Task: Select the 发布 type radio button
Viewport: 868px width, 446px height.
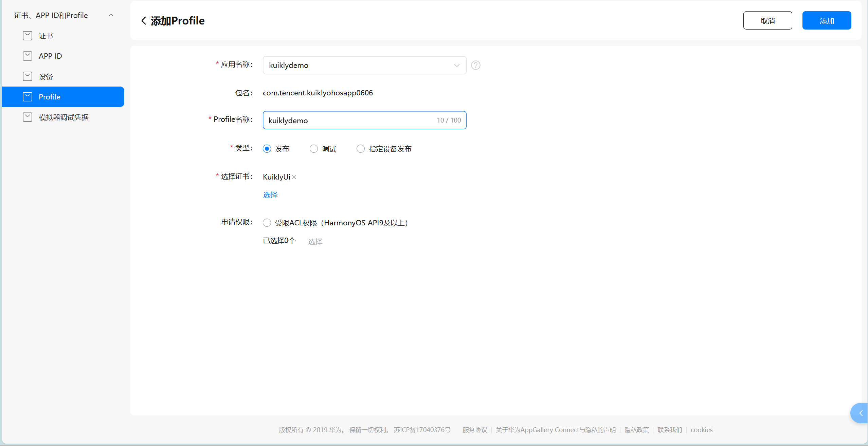Action: (x=267, y=149)
